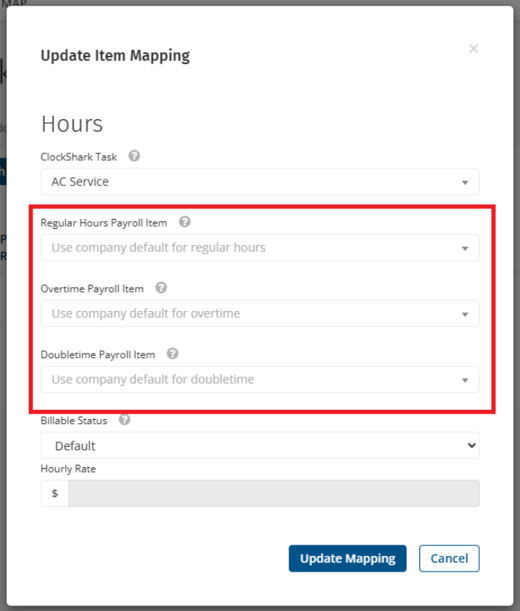The width and height of the screenshot is (520, 611).
Task: Show help for Doubletime Payroll Item
Action: [172, 354]
